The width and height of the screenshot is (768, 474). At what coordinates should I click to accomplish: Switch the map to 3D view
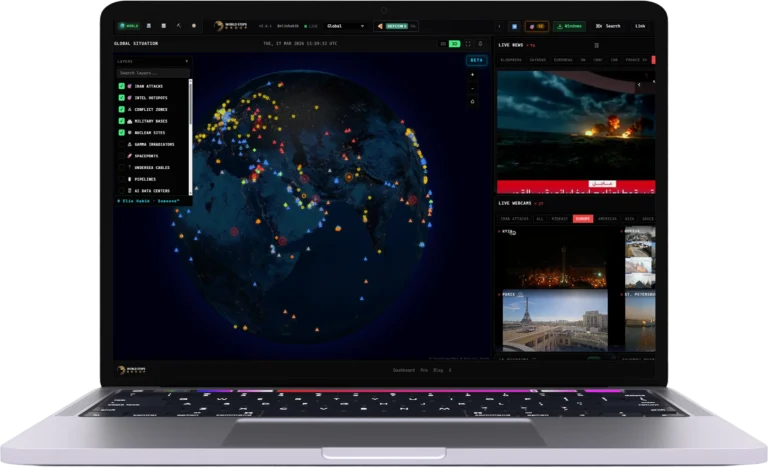point(454,44)
